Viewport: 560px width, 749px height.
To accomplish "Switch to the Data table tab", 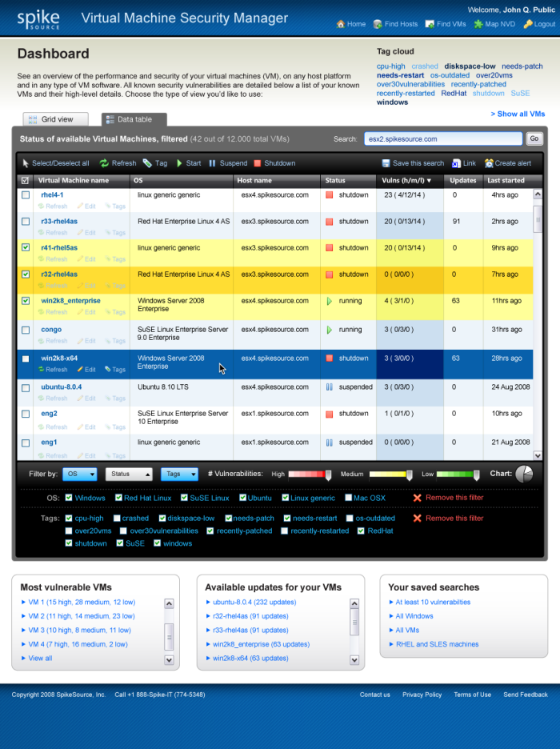I will [134, 119].
